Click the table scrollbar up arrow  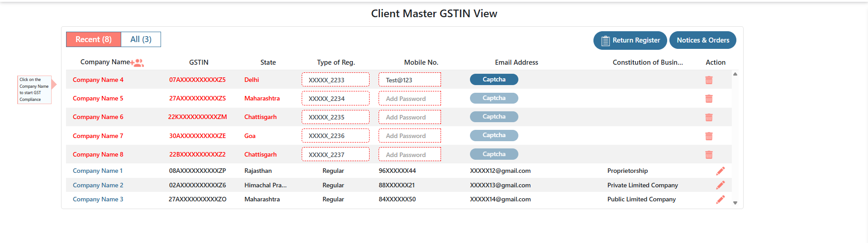tap(735, 74)
